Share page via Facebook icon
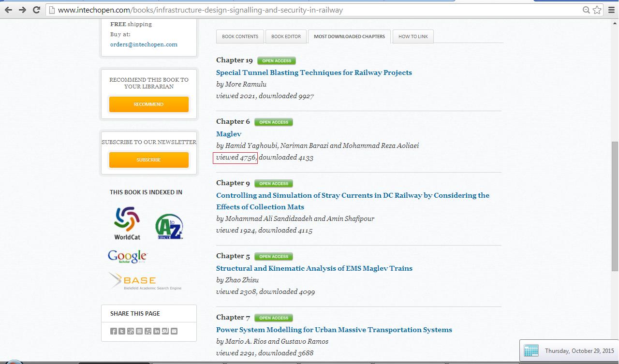The height and width of the screenshot is (364, 619). (113, 331)
